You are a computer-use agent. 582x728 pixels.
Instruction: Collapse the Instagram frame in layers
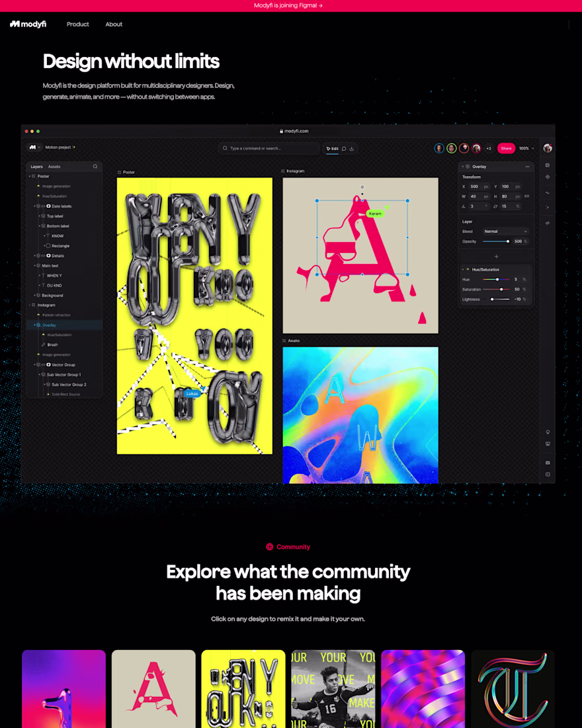click(30, 305)
